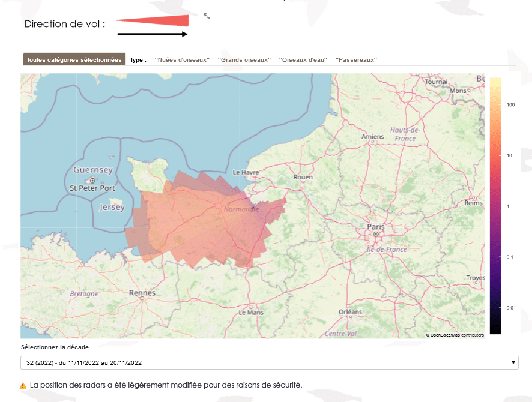This screenshot has height=402, width=532.
Task: Click the St Peter Port marker circle
Action: 93,180
